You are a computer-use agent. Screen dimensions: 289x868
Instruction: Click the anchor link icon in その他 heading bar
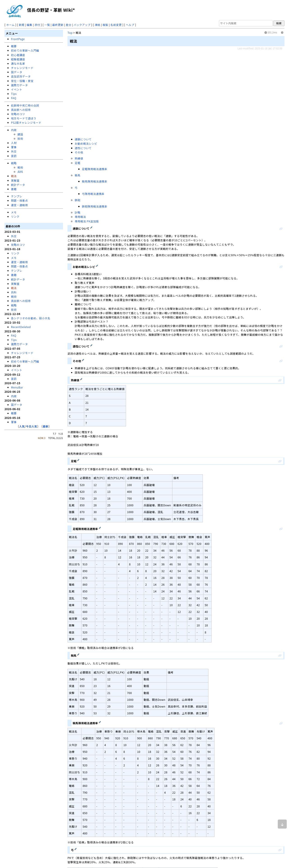(x=281, y=361)
